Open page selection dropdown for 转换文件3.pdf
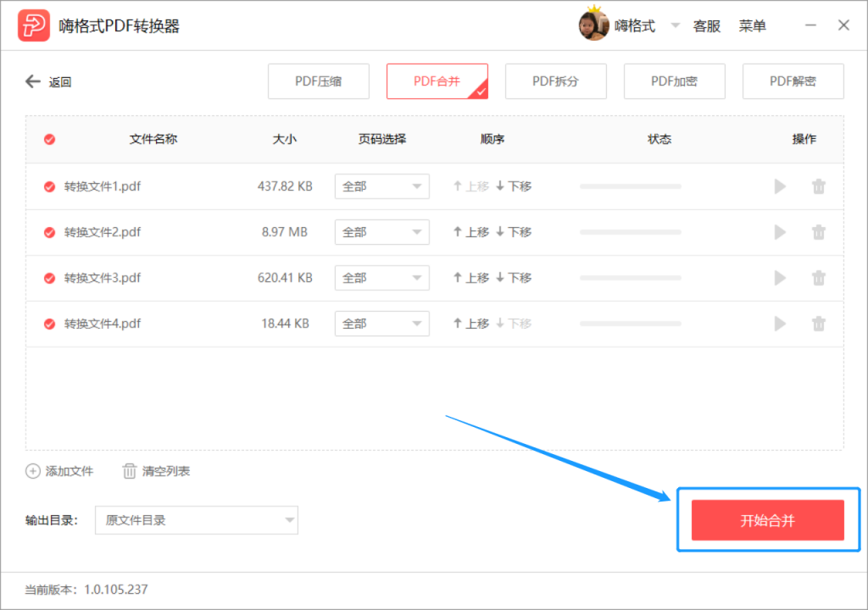Screen dimensions: 868x610 pyautogui.click(x=382, y=278)
